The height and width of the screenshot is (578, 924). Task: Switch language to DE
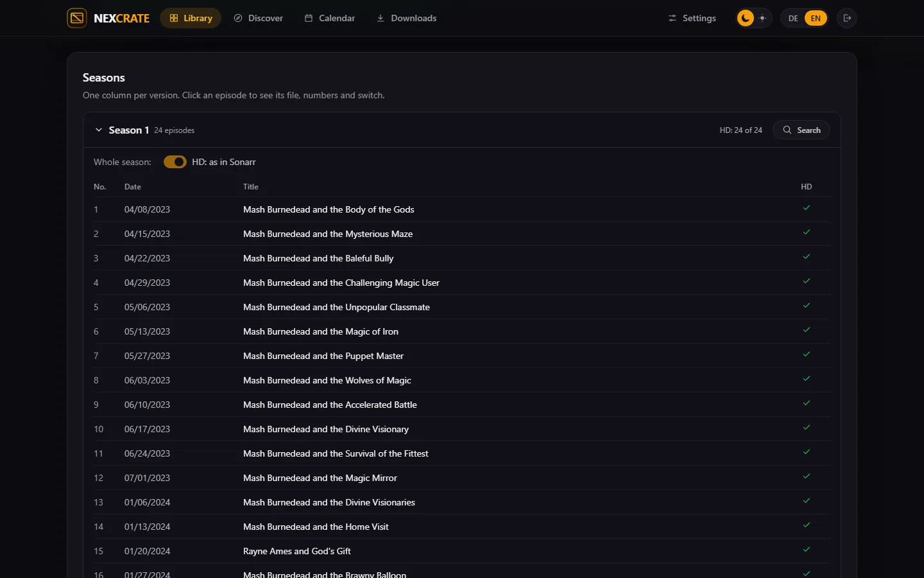click(x=793, y=18)
